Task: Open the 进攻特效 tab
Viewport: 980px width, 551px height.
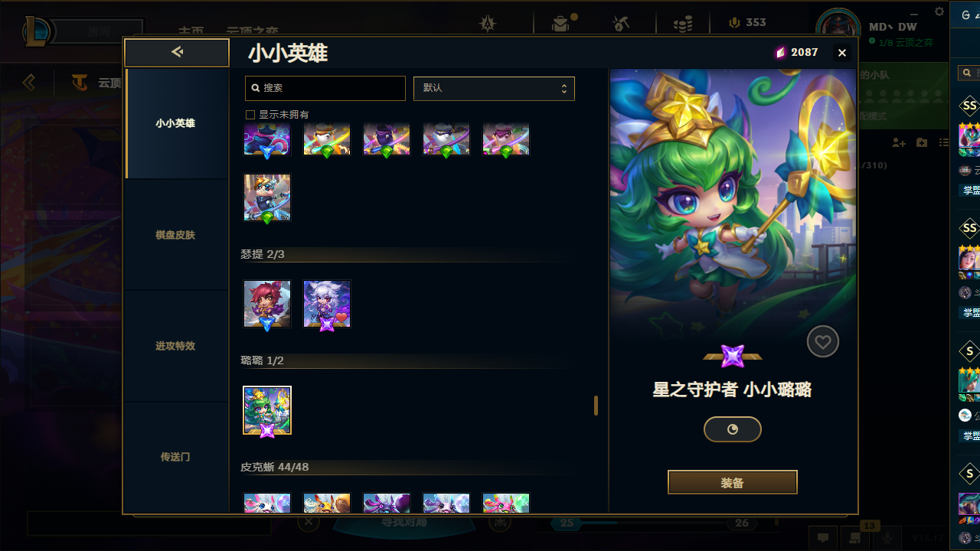Action: coord(176,346)
